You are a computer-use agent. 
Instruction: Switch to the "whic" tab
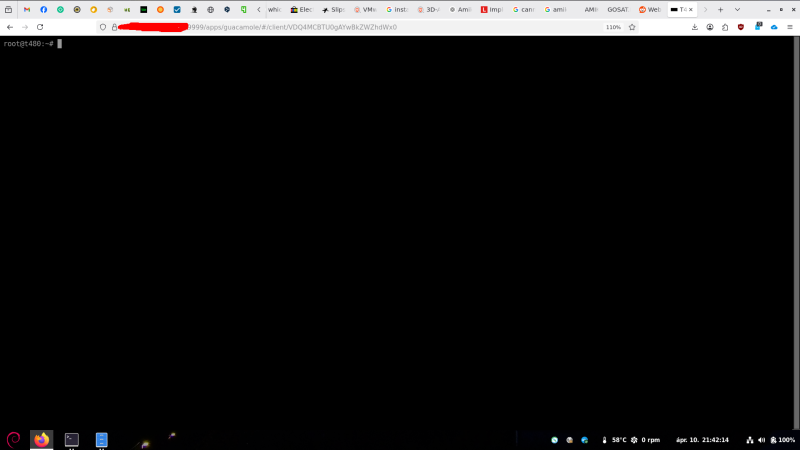point(274,9)
